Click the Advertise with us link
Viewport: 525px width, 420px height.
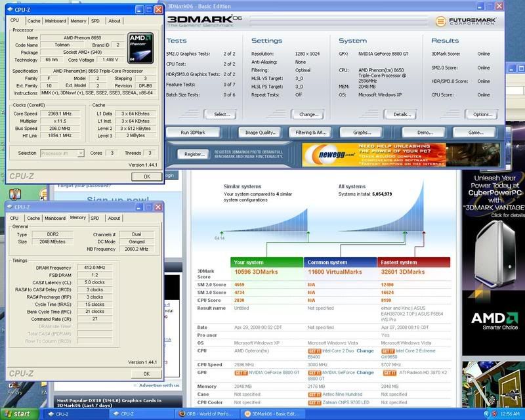pos(159,385)
